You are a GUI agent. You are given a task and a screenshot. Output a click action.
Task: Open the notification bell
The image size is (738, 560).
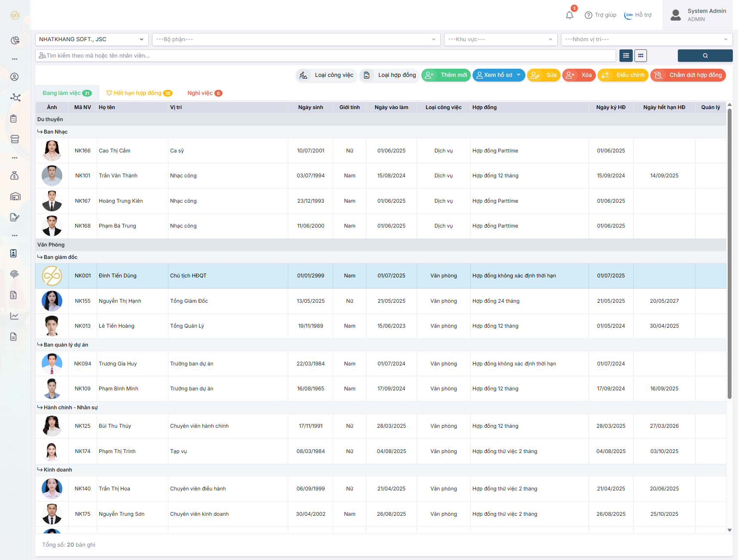pos(570,15)
